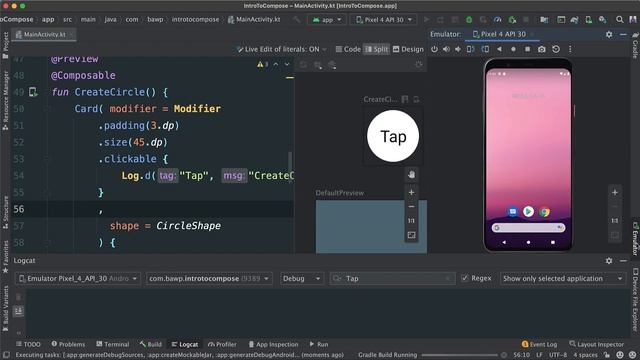The width and height of the screenshot is (640, 360).
Task: Click the green Debug app bug icon
Action: [469, 20]
